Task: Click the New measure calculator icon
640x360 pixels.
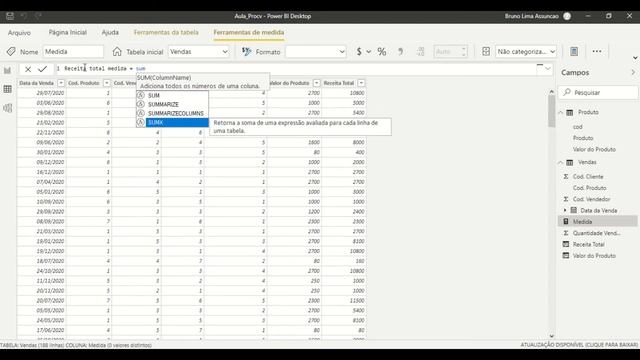Action: point(574,51)
